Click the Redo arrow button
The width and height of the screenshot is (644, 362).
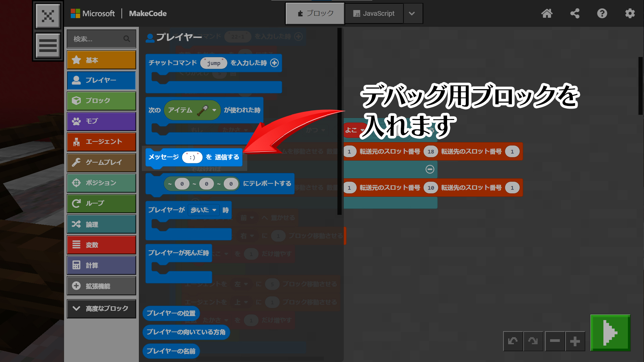pyautogui.click(x=533, y=341)
